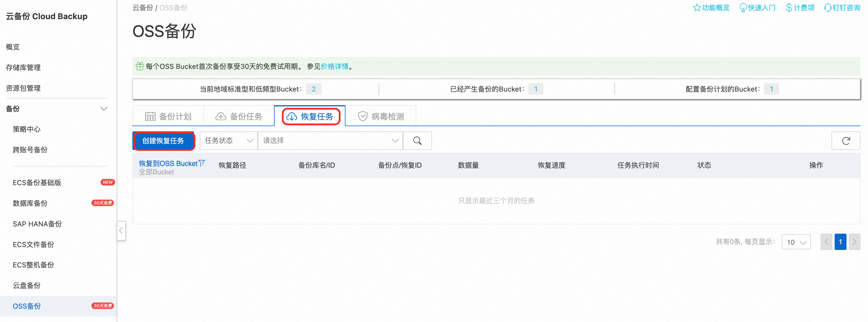Open 快速入门 lightbulb link
Screen dimensions: 868x322
tap(757, 8)
